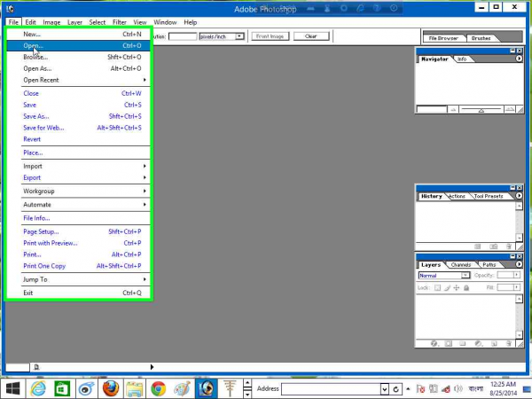
Task: Open the Brushes tab
Action: pyautogui.click(x=481, y=38)
